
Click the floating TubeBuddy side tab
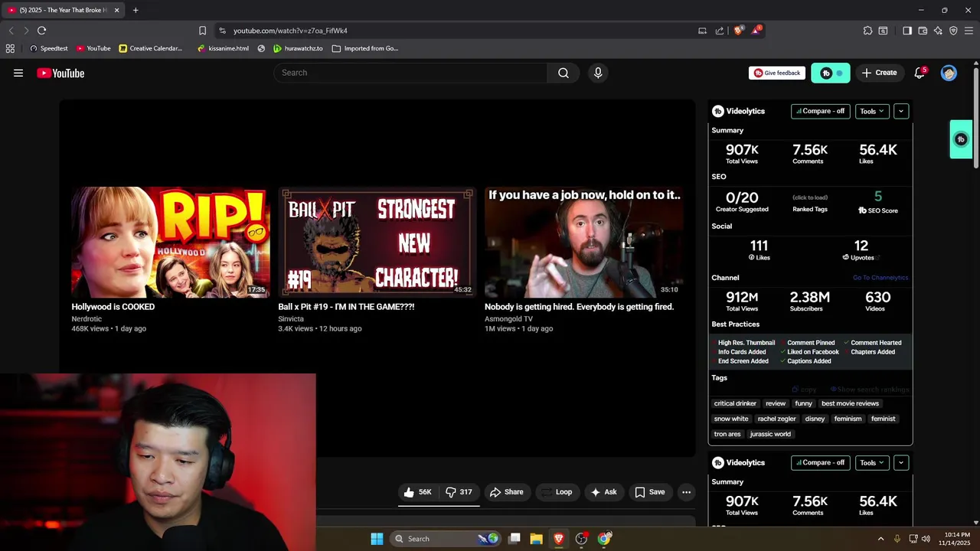[961, 139]
